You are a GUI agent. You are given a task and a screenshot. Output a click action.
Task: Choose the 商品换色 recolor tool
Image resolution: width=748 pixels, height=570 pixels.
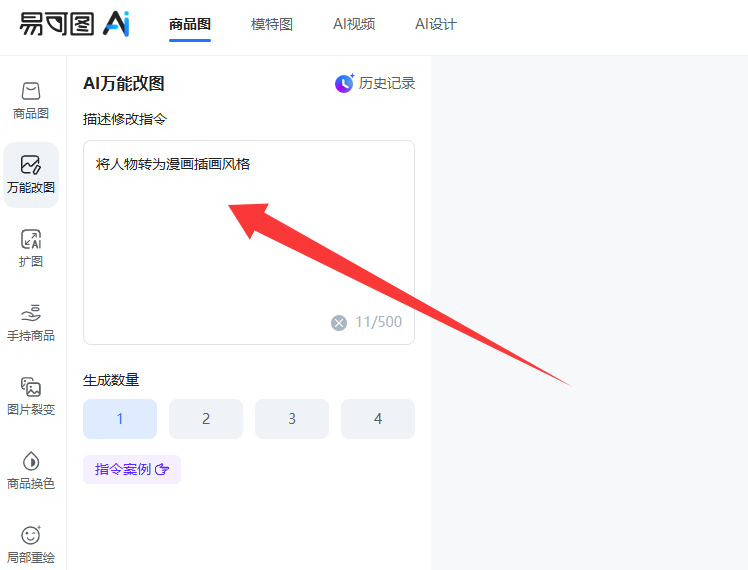(x=30, y=470)
